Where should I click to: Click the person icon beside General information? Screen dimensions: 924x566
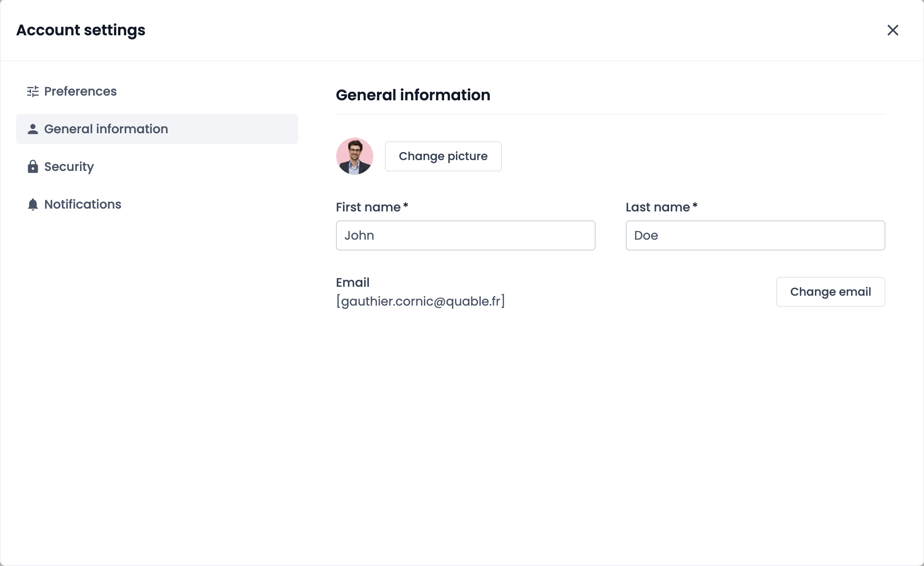33,129
